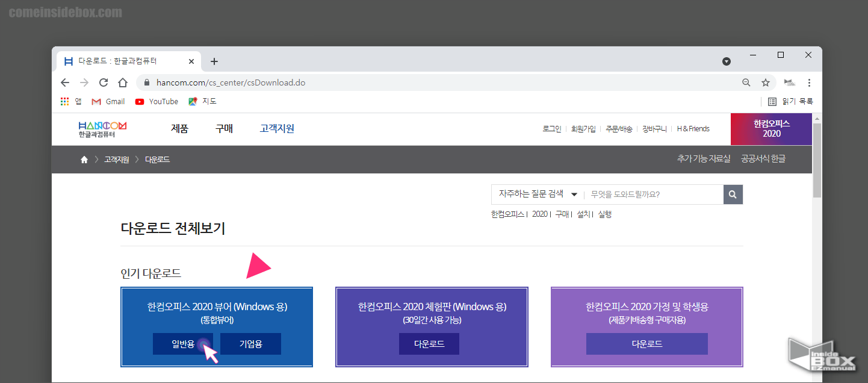The height and width of the screenshot is (383, 868).
Task: Open the YouTube bookmark
Action: point(157,101)
